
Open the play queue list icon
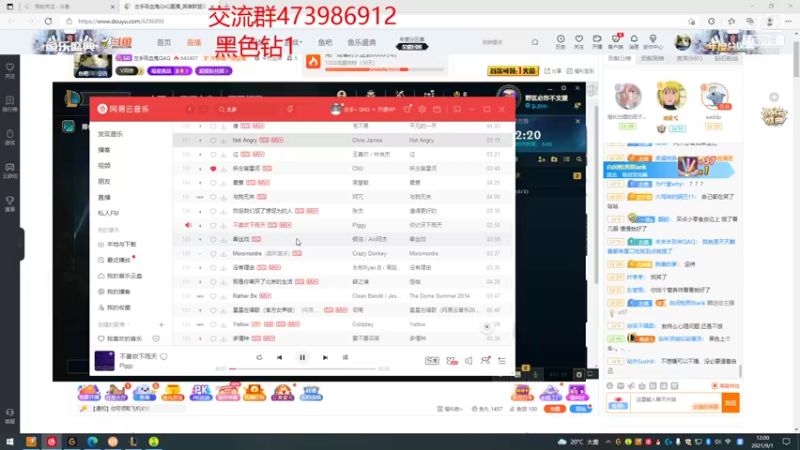coord(502,361)
